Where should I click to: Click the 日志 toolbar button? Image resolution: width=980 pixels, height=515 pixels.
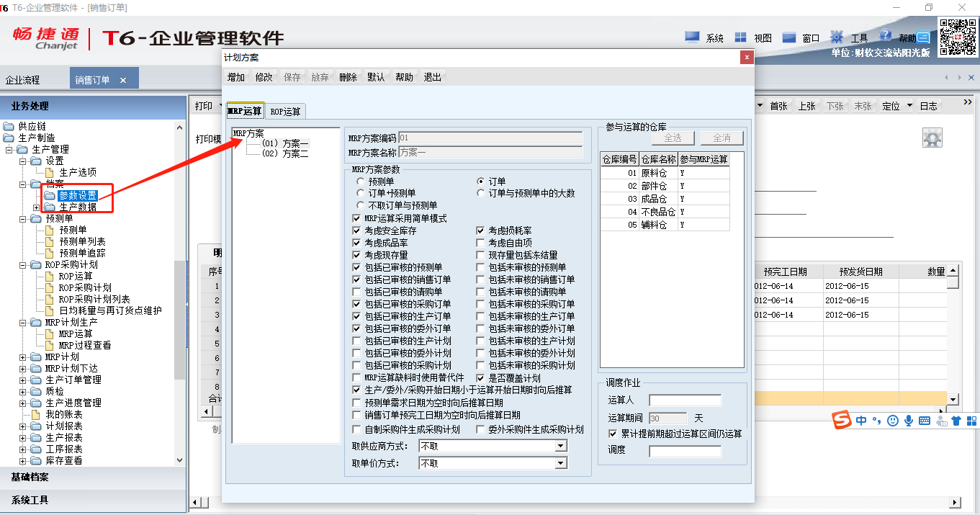pos(929,106)
